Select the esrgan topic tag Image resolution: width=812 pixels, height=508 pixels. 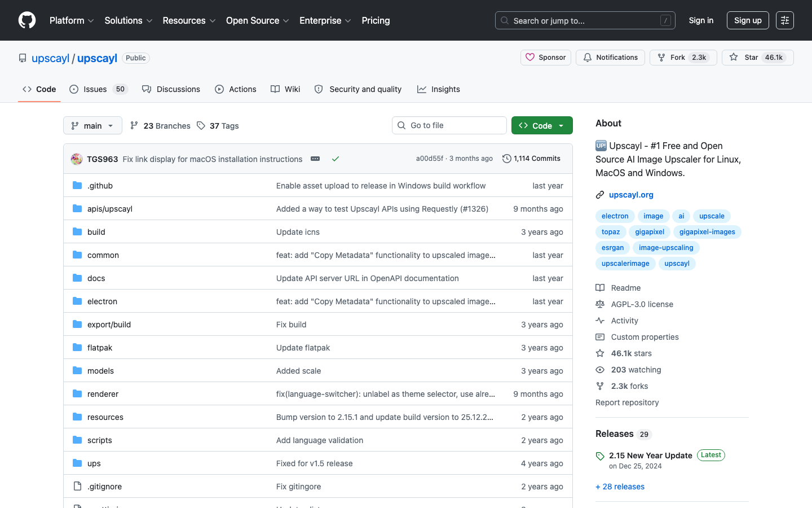coord(612,248)
